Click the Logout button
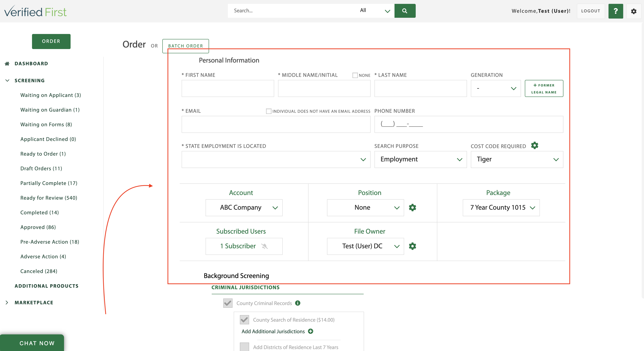The width and height of the screenshot is (644, 351). pyautogui.click(x=591, y=11)
